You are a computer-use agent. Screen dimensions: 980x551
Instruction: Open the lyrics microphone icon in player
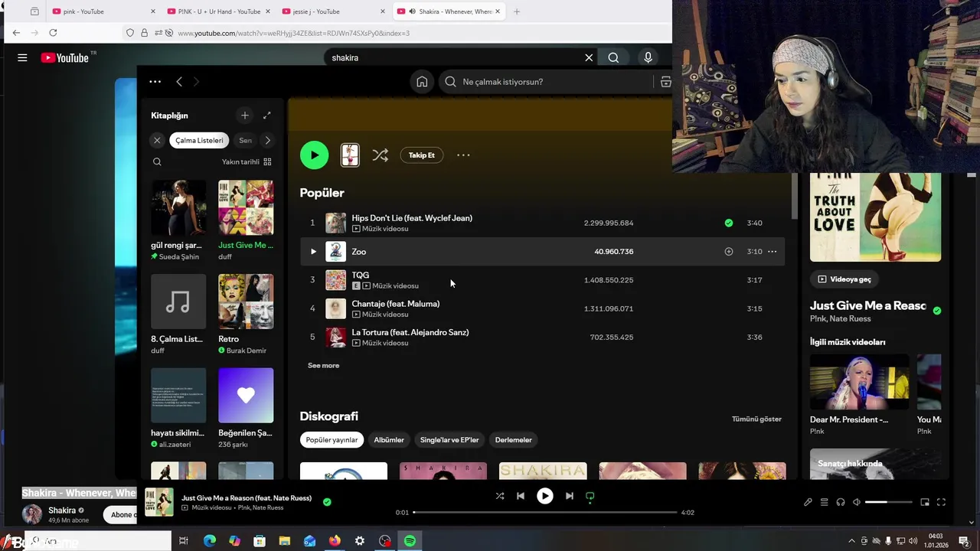tap(808, 502)
